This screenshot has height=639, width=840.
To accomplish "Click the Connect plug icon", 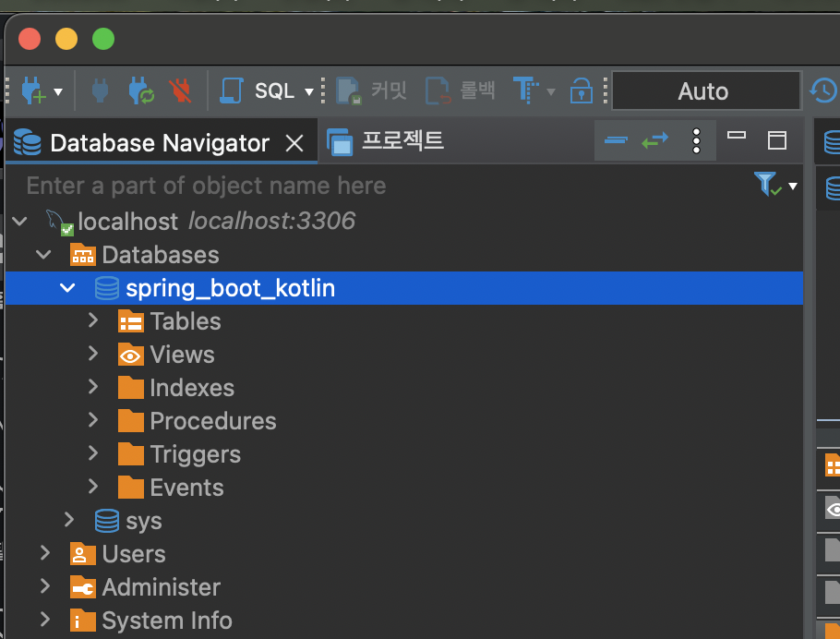I will click(101, 90).
